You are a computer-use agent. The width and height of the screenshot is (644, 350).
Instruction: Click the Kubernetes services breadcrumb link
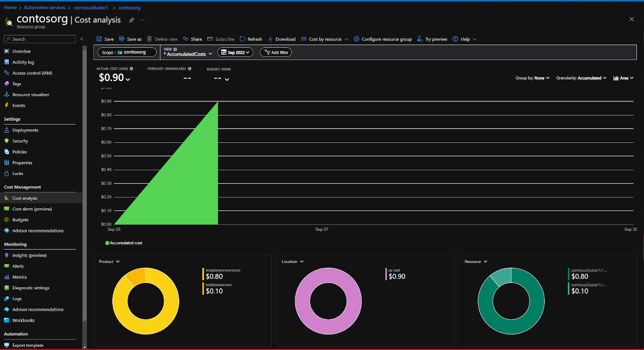pos(45,7)
